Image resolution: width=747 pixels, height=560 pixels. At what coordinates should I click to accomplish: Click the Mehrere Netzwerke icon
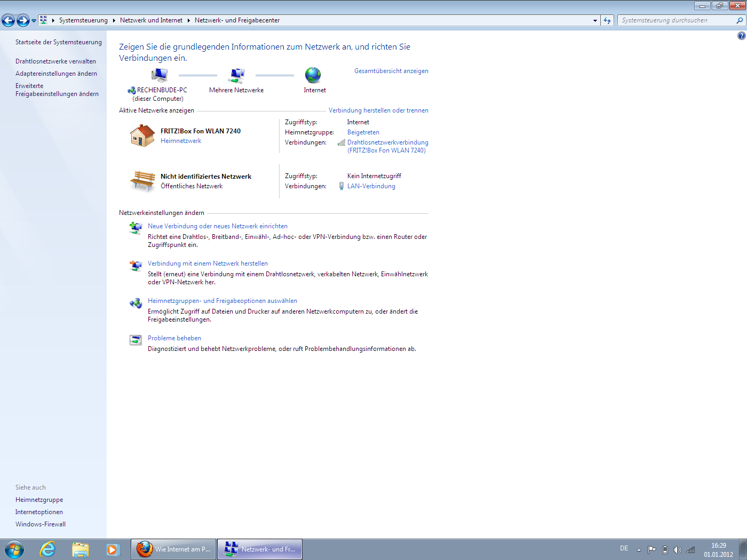point(236,76)
